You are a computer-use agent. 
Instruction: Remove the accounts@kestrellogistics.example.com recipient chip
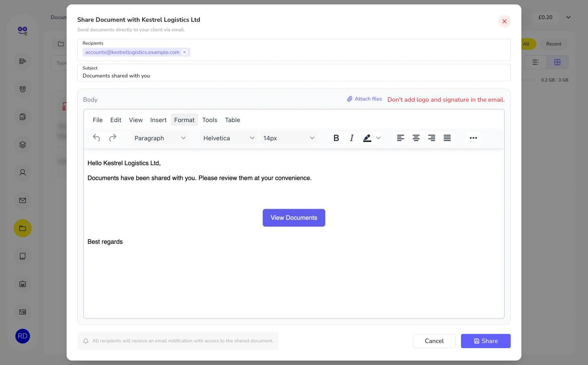pos(185,52)
